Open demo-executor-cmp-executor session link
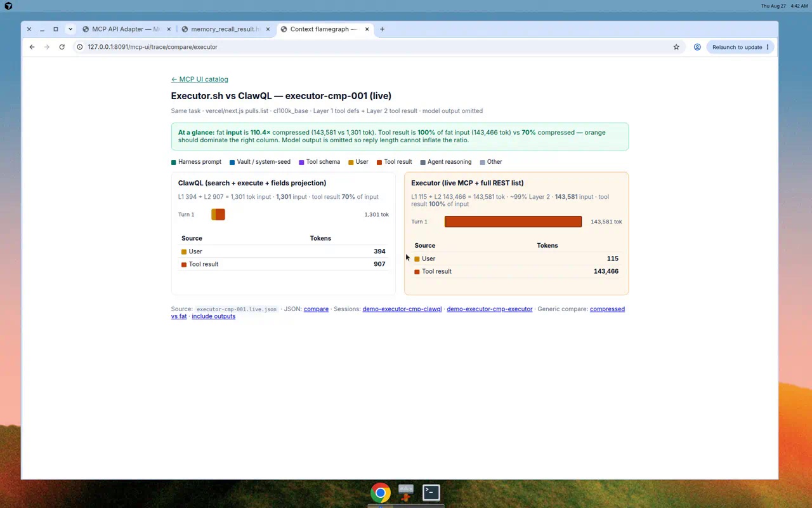 click(x=490, y=309)
